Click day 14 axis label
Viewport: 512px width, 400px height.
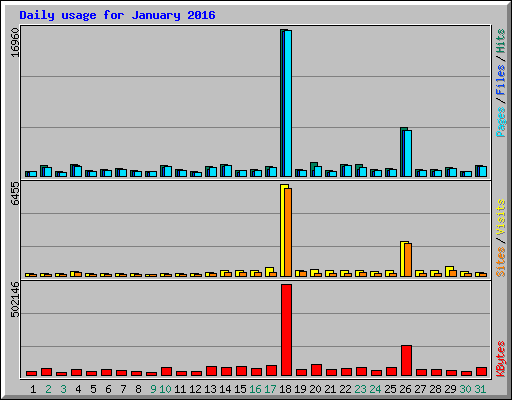225,389
